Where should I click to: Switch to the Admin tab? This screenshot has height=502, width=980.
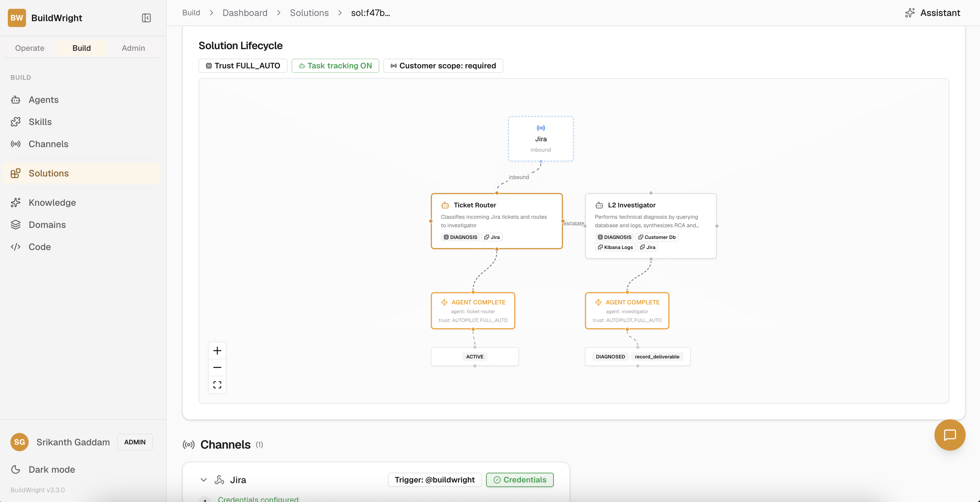[x=133, y=48]
